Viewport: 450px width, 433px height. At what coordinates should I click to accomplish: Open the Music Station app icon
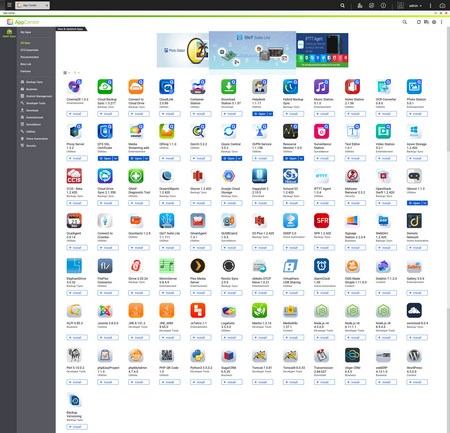click(321, 87)
